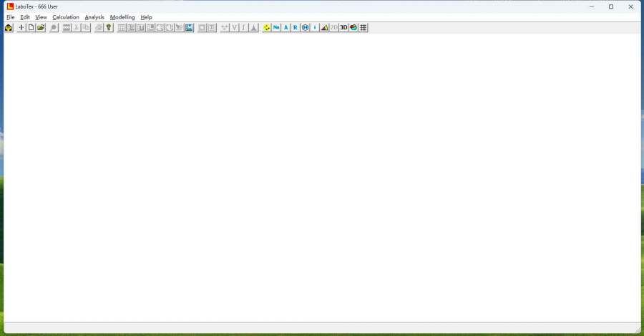Open the Analysis menu

[x=94, y=17]
